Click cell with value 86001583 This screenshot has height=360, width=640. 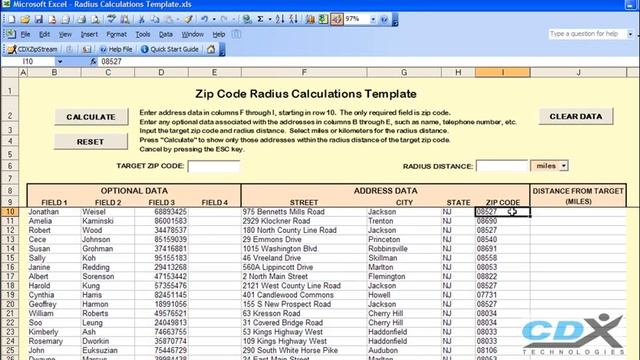point(161,221)
